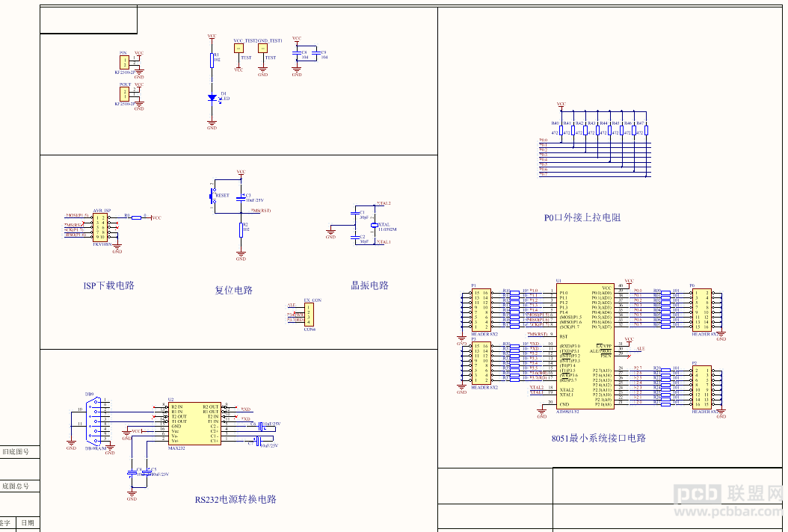The width and height of the screenshot is (788, 532).
Task: Click resistor R1 above the LED
Action: click(212, 61)
